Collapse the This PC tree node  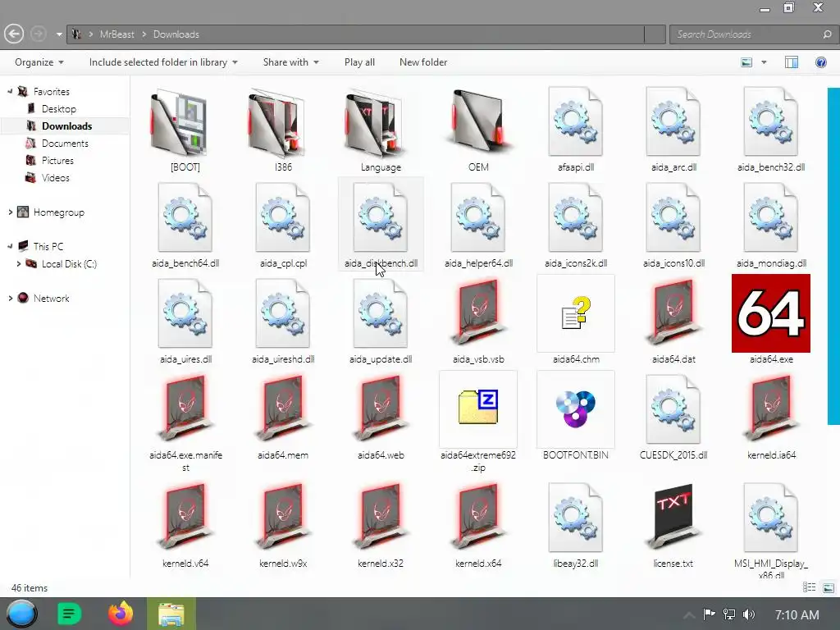click(x=10, y=246)
